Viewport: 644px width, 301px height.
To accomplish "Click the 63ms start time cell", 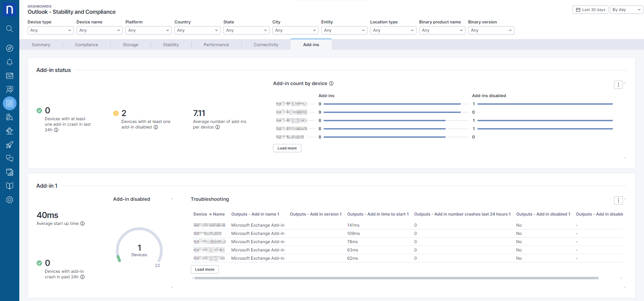I will (x=353, y=250).
